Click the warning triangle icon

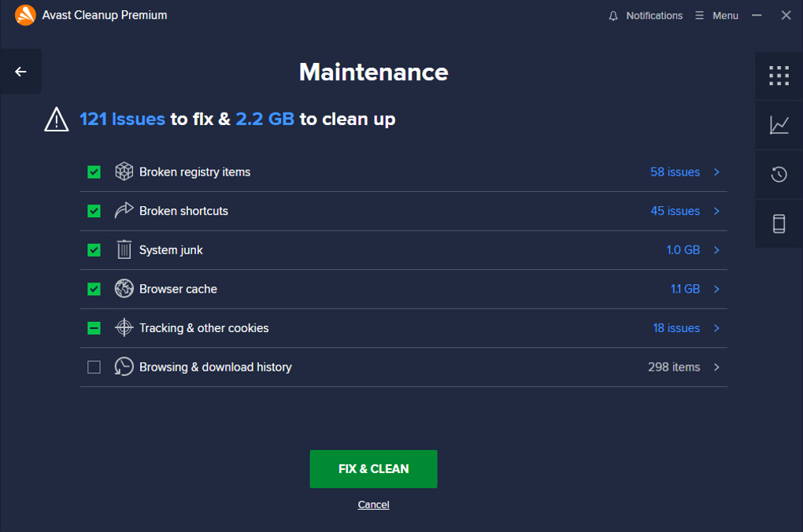[57, 119]
